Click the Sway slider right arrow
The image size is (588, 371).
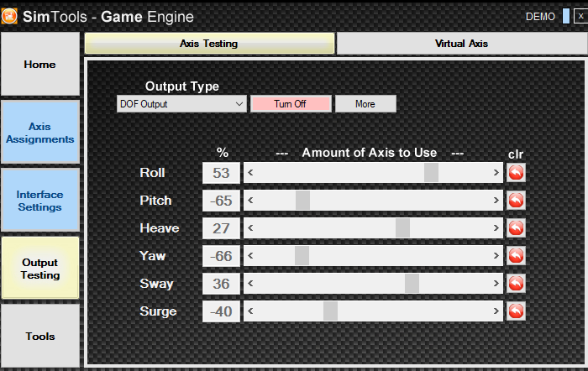(496, 284)
